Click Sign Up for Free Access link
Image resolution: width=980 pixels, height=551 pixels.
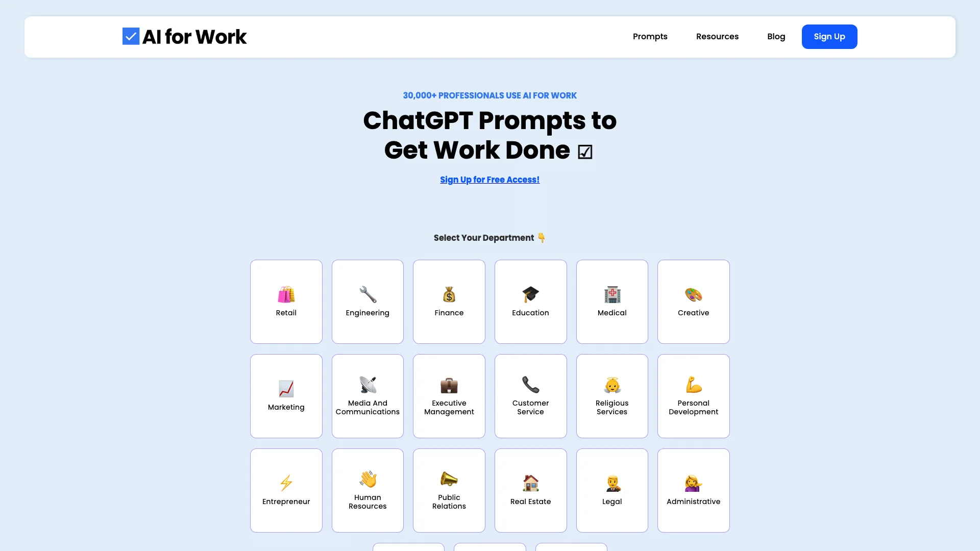[x=490, y=179]
